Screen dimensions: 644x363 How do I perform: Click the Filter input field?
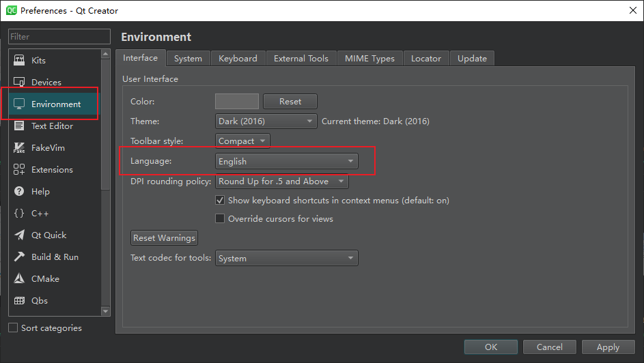[x=59, y=37]
